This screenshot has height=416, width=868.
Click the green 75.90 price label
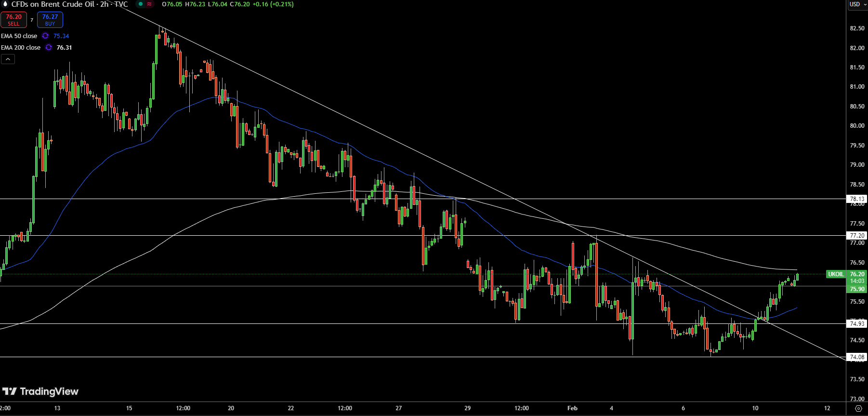[857, 289]
